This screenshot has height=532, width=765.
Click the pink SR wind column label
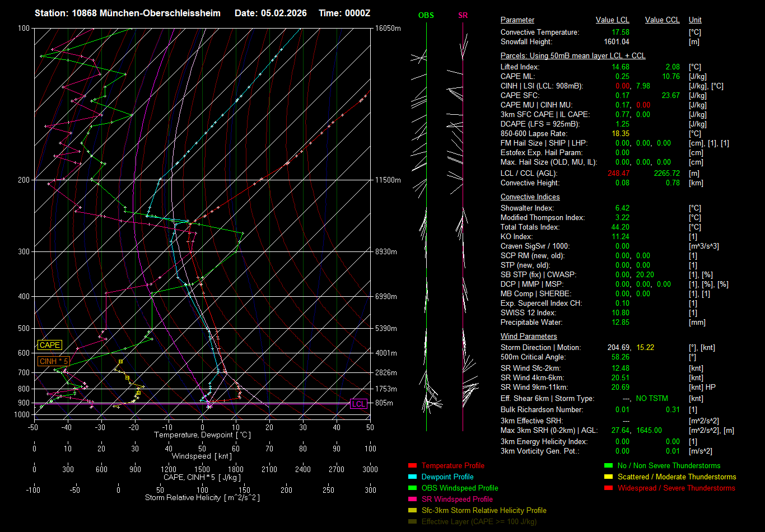(463, 15)
